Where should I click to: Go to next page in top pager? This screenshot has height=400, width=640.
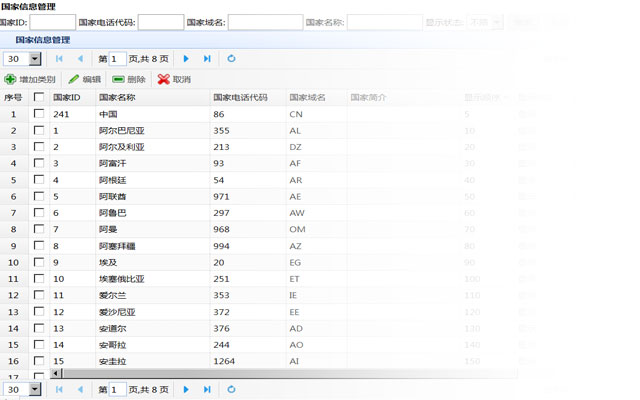[x=186, y=59]
